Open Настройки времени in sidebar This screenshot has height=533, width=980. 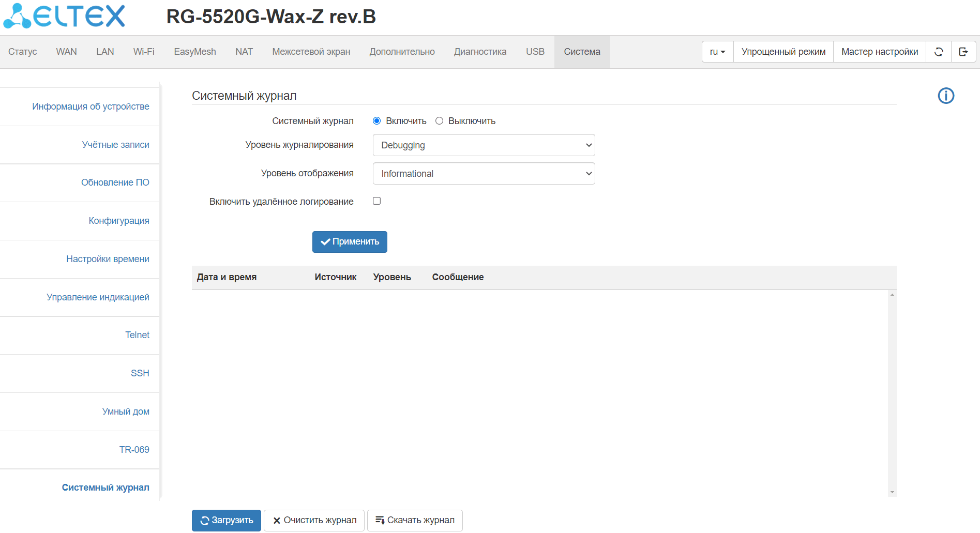(108, 259)
